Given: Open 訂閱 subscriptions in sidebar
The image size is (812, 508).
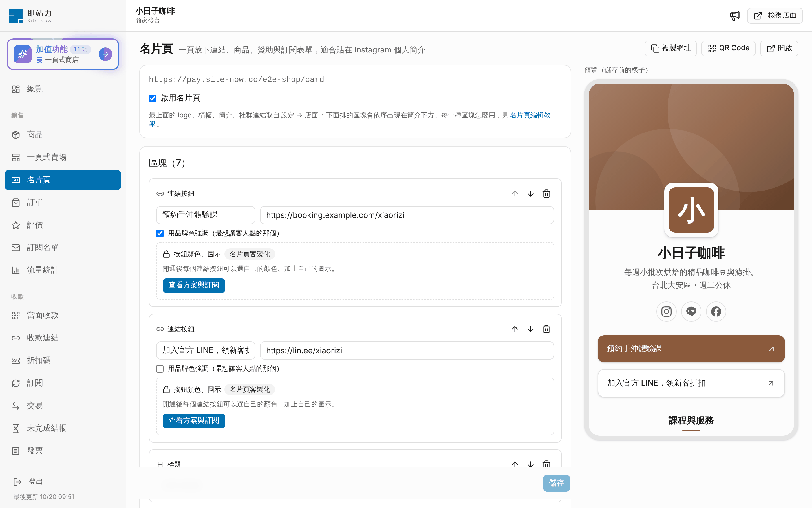Looking at the screenshot, I should [x=63, y=383].
